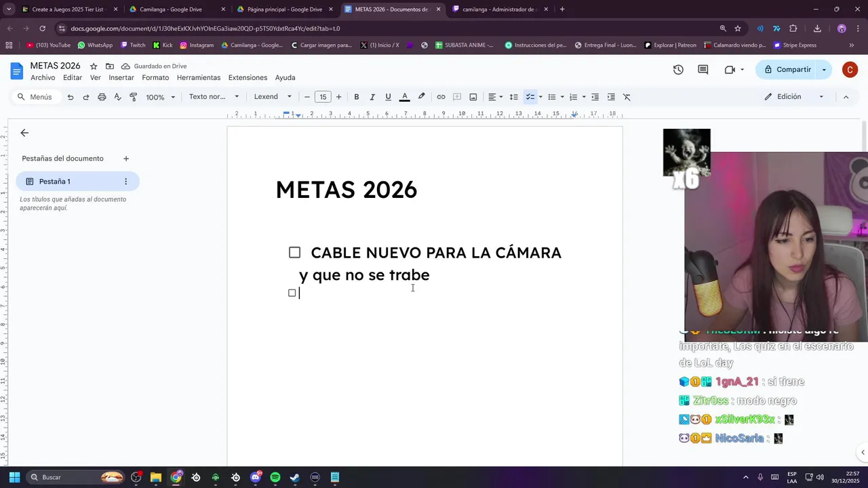Open line and paragraph spacing
Viewport: 868px width, 488px height.
(x=513, y=97)
